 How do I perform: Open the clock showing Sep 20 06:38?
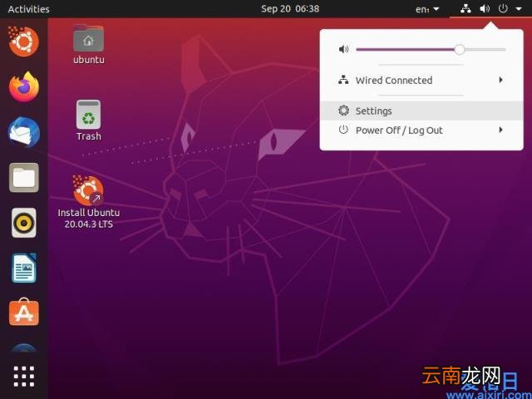click(x=290, y=8)
